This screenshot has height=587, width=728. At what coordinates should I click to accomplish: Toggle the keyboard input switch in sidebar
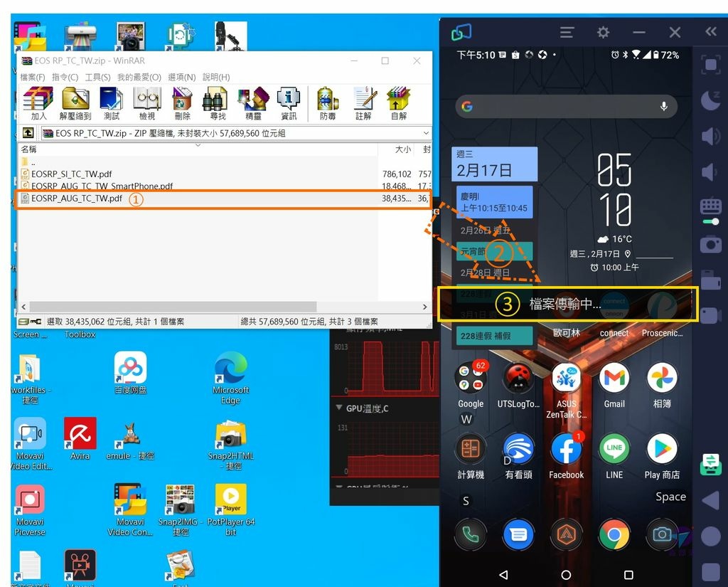[x=711, y=222]
